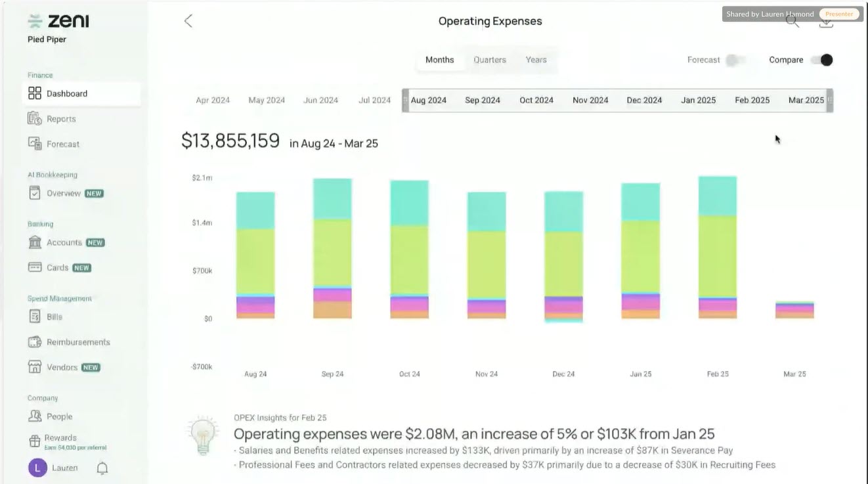The height and width of the screenshot is (484, 868).
Task: Enable the Forecast toggle
Action: coord(737,60)
